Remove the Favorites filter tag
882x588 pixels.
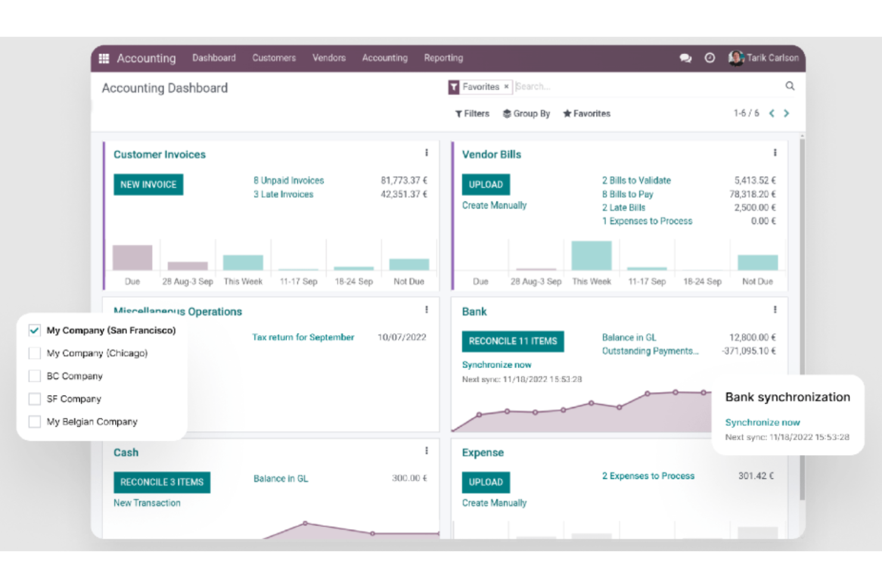click(505, 87)
